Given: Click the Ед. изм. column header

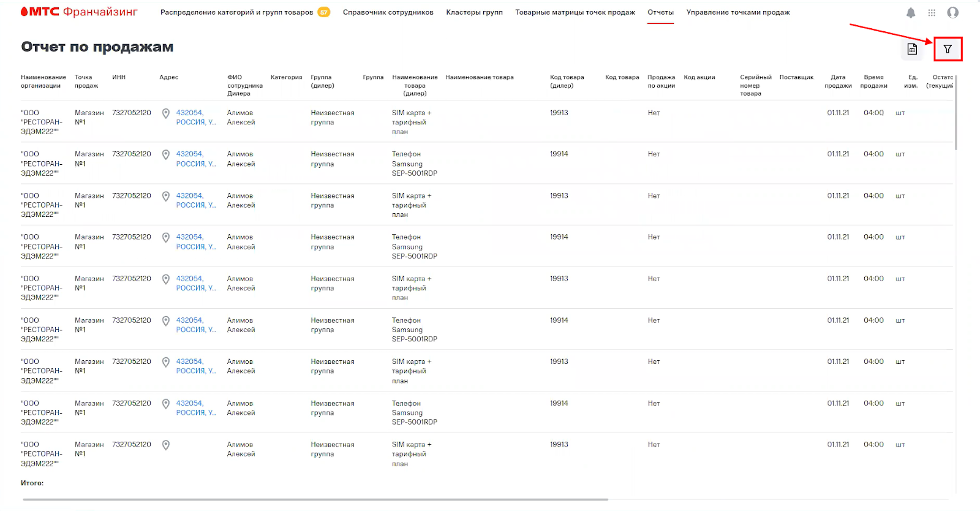Looking at the screenshot, I should (911, 81).
